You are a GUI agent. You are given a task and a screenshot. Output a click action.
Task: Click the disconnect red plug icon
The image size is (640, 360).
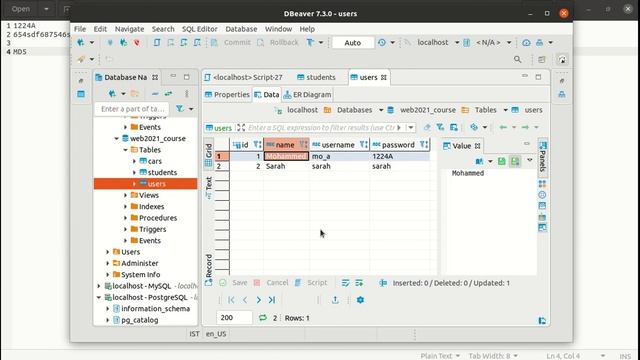pyautogui.click(x=137, y=42)
